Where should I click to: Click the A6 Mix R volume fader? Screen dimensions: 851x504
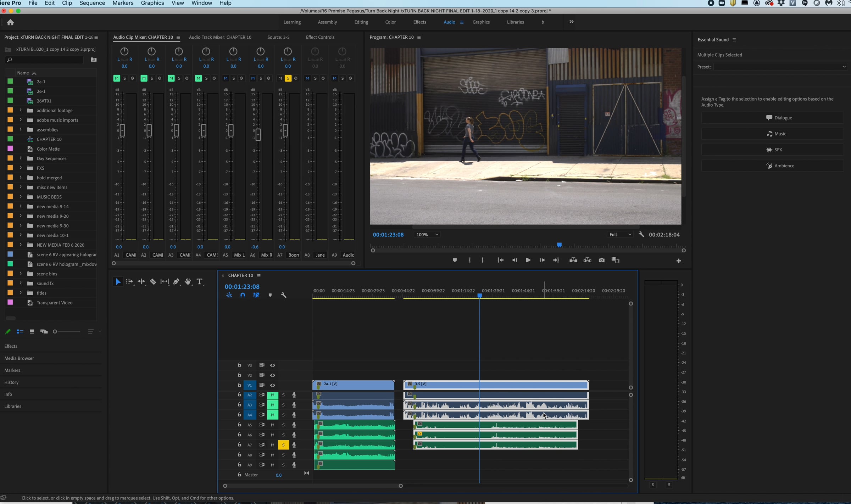pos(258,134)
